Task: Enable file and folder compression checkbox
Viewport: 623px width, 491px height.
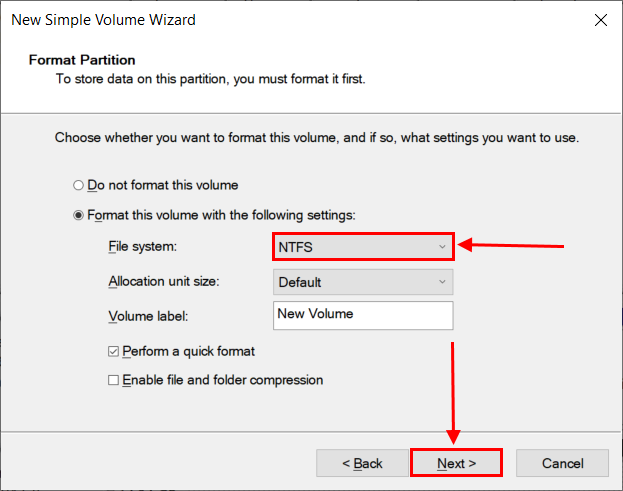Action: point(113,380)
